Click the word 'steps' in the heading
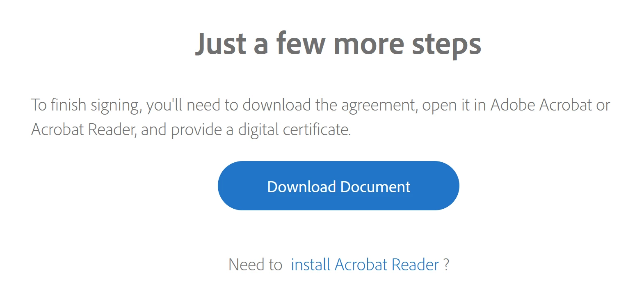644x288 pixels. pyautogui.click(x=446, y=44)
